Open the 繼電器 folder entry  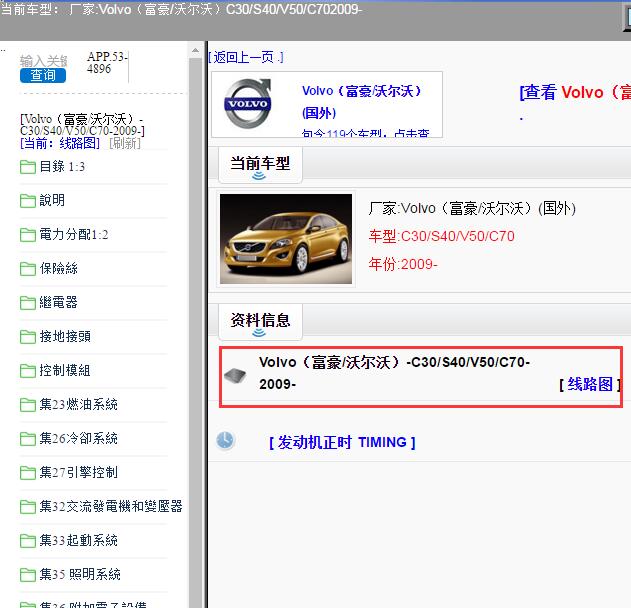[x=58, y=302]
